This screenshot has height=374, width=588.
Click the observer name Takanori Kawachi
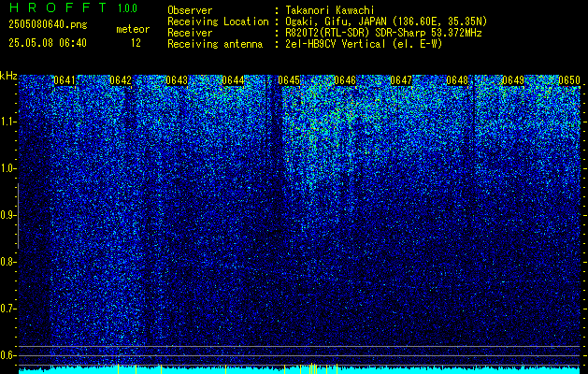coord(330,10)
